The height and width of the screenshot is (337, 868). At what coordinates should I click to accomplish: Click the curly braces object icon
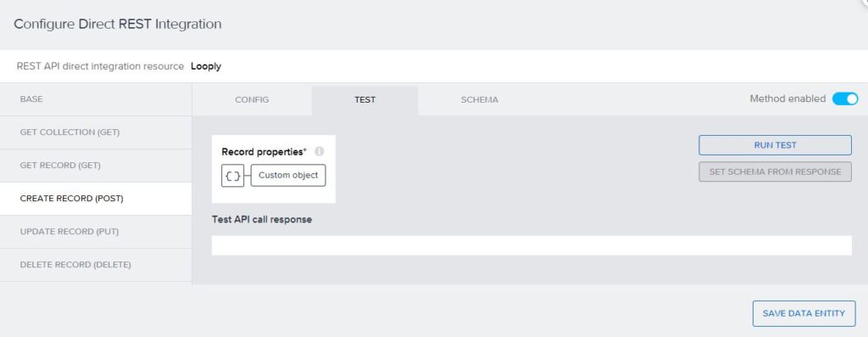232,176
